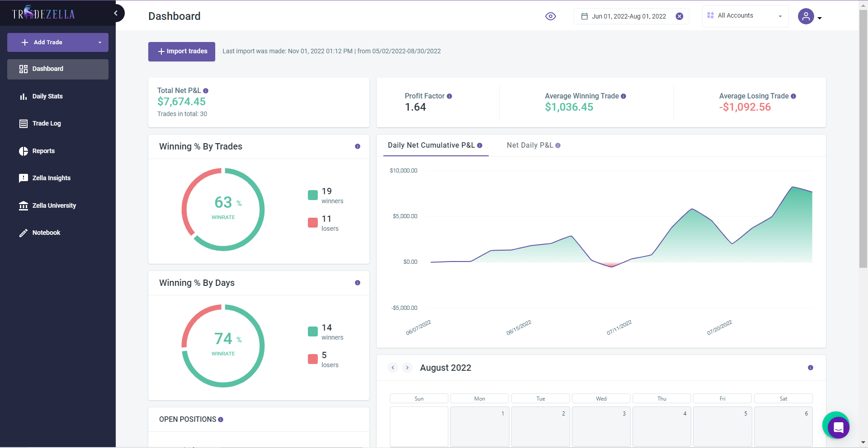Clear the selected date range filter

[679, 16]
